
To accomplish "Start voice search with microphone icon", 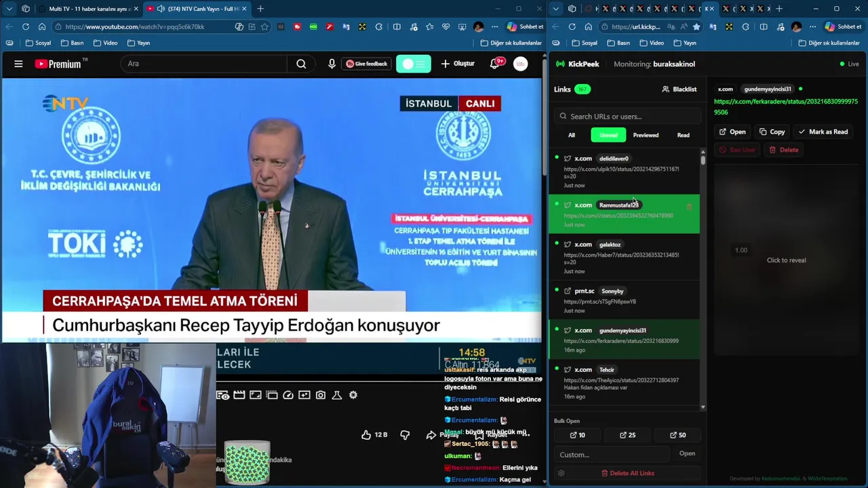I will [332, 64].
